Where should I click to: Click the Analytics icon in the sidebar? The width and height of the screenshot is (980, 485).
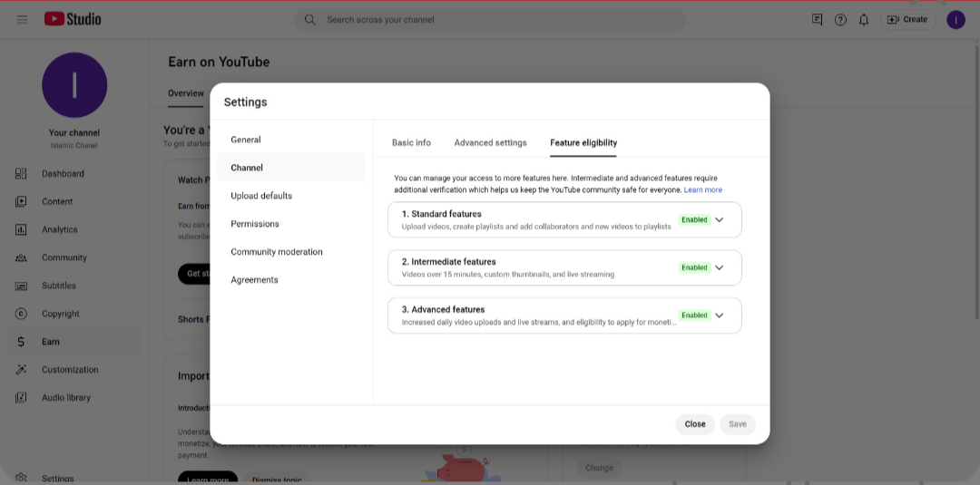(x=21, y=229)
